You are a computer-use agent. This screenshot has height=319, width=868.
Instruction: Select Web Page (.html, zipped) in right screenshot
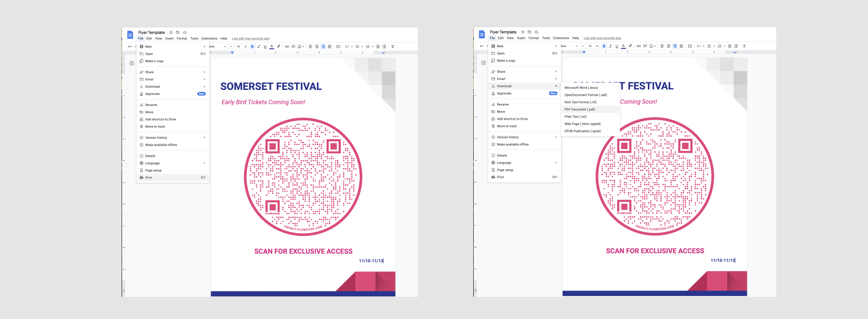pyautogui.click(x=590, y=124)
